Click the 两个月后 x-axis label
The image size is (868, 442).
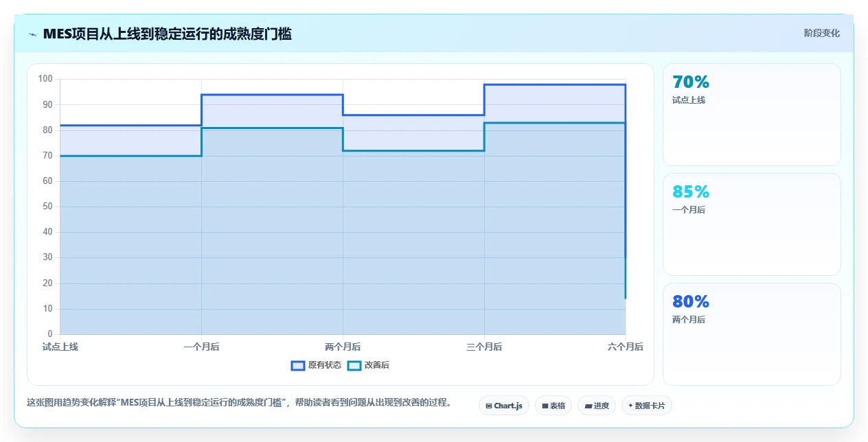point(343,347)
